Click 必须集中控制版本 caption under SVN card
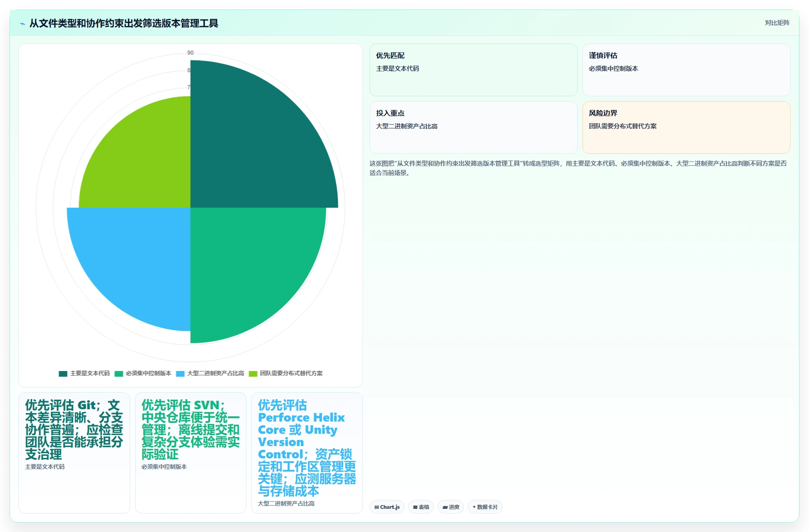The height and width of the screenshot is (532, 809). [164, 467]
